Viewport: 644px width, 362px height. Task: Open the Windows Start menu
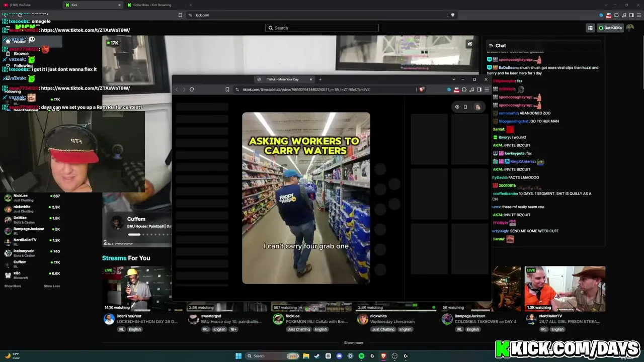238,356
